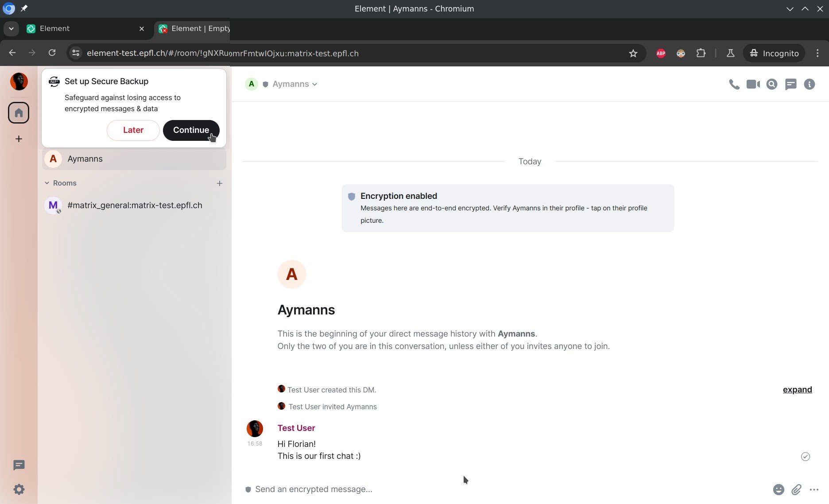The image size is (829, 504).
Task: Show room info panel
Action: [x=809, y=84]
